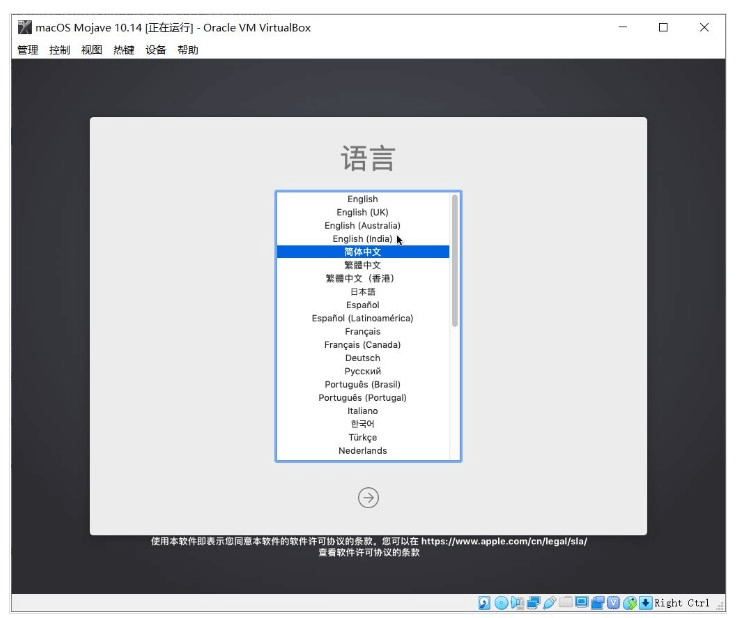Select Türkçe language
Viewport: 739px width, 618px height.
tap(362, 437)
